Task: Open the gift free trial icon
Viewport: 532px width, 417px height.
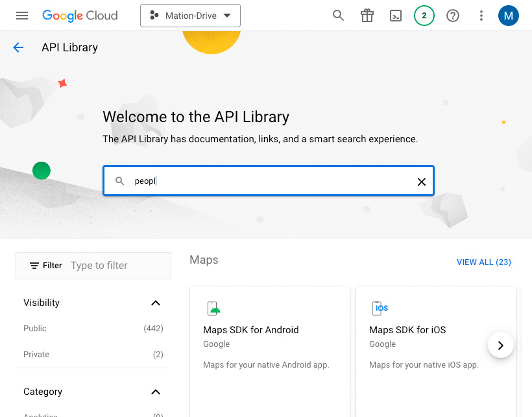Action: pyautogui.click(x=367, y=16)
